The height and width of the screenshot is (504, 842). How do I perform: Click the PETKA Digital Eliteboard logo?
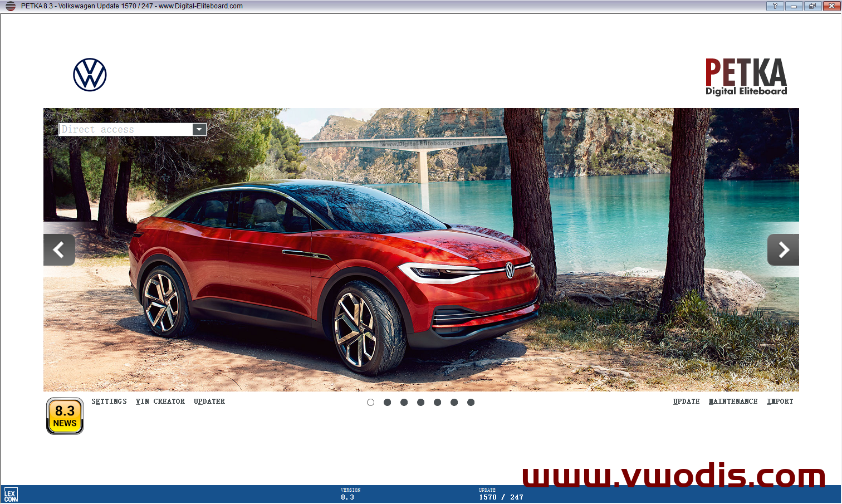coord(746,77)
